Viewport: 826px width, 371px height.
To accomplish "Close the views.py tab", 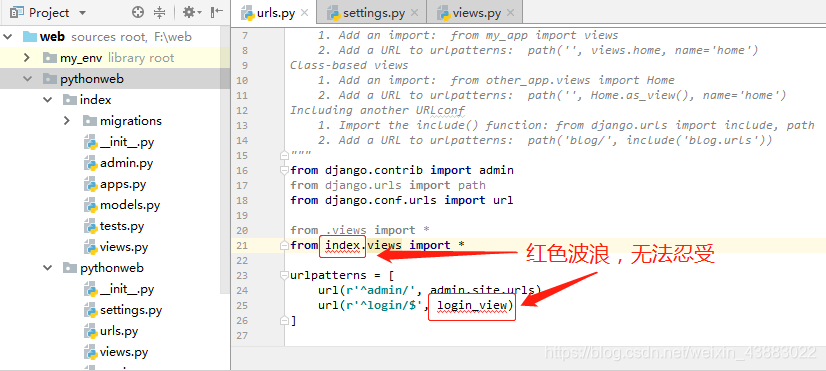I will coord(510,13).
